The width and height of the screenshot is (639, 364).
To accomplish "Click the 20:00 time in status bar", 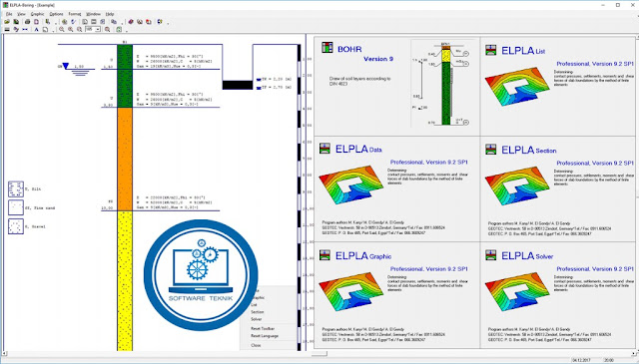I will click(609, 360).
